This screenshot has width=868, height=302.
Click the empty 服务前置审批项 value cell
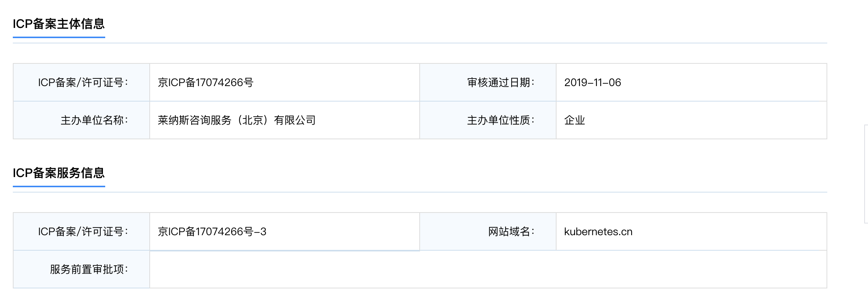488,269
